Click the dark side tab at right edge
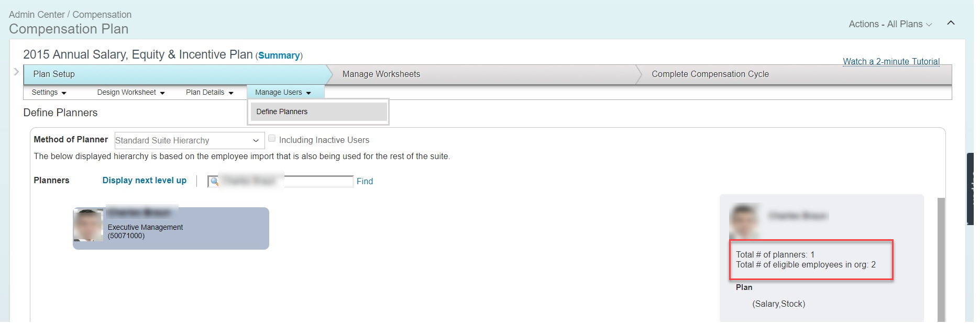The width and height of the screenshot is (980, 324). pos(970,189)
